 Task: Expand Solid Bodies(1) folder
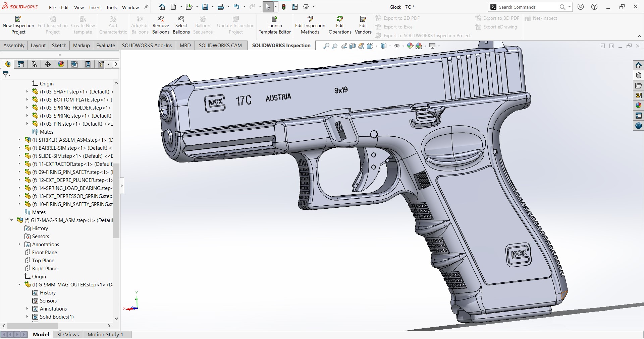[27, 317]
